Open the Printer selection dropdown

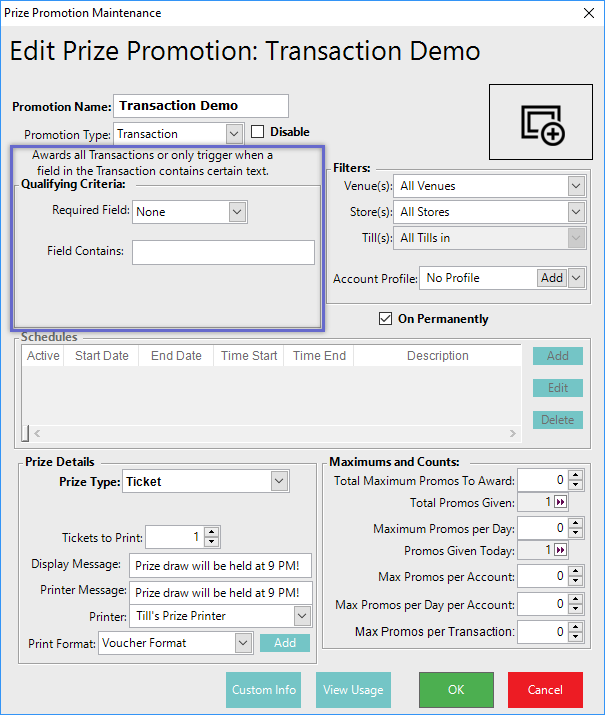click(x=302, y=616)
